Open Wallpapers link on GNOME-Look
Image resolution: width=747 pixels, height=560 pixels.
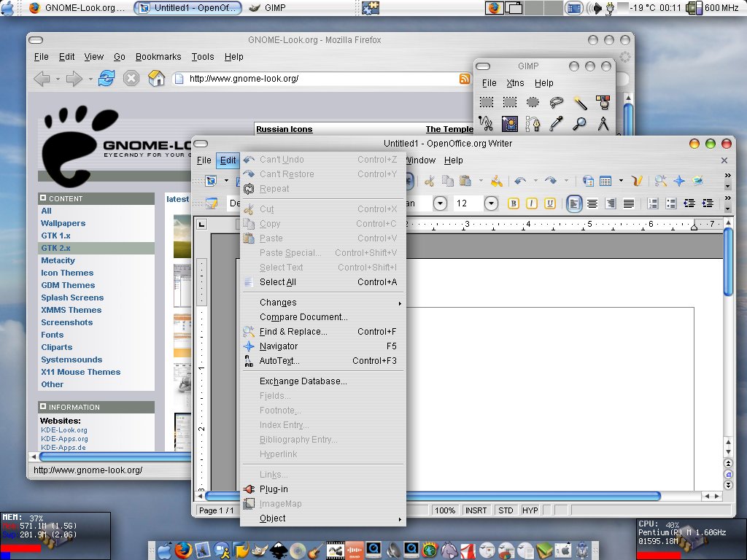[x=63, y=223]
